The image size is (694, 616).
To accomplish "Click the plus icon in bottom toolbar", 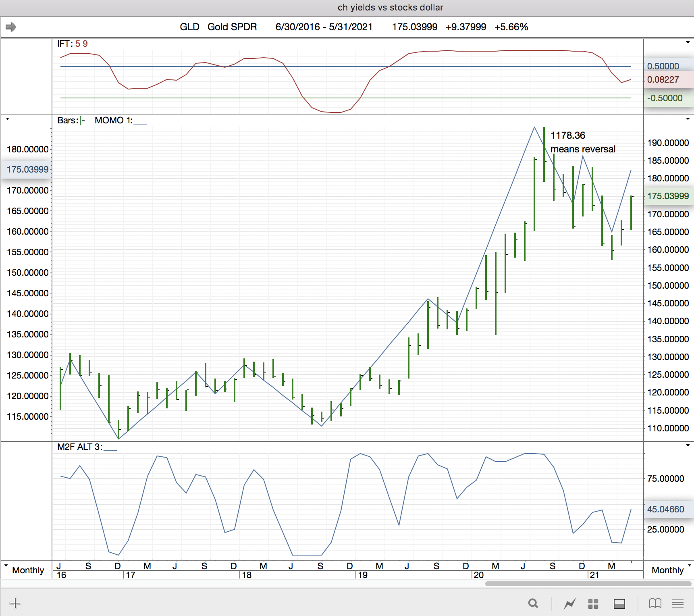I will tap(15, 603).
